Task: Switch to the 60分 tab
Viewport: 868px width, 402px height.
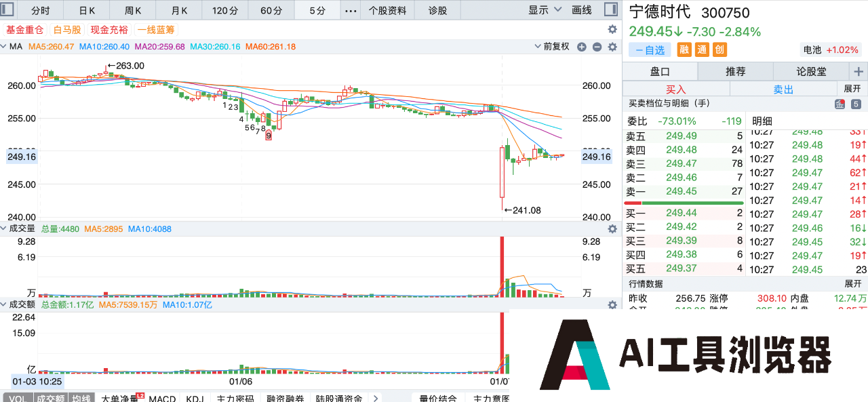Action: [271, 10]
